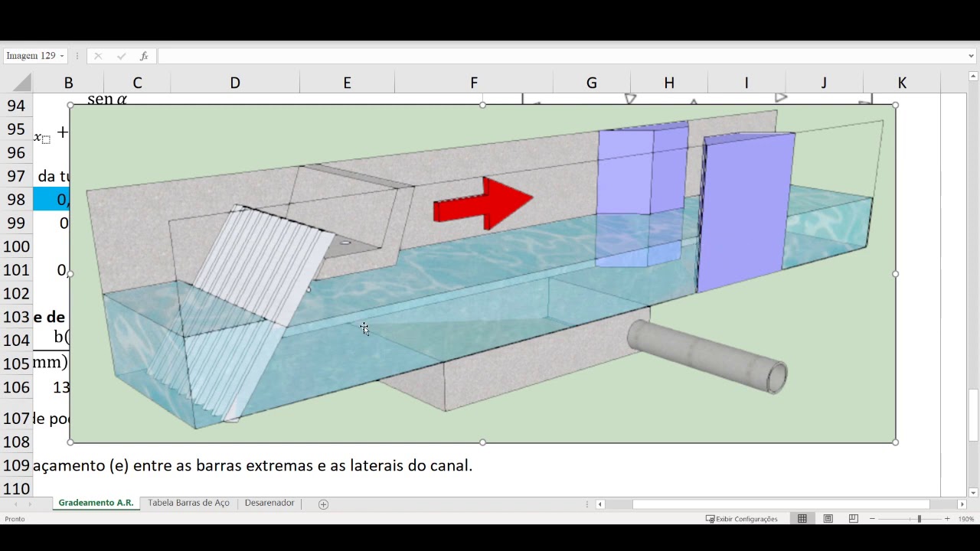
Task: Click Pronto status bar text
Action: (x=15, y=519)
